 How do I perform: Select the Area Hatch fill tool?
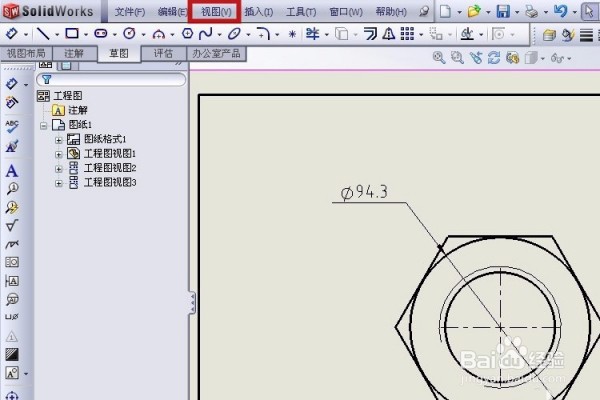[x=12, y=354]
